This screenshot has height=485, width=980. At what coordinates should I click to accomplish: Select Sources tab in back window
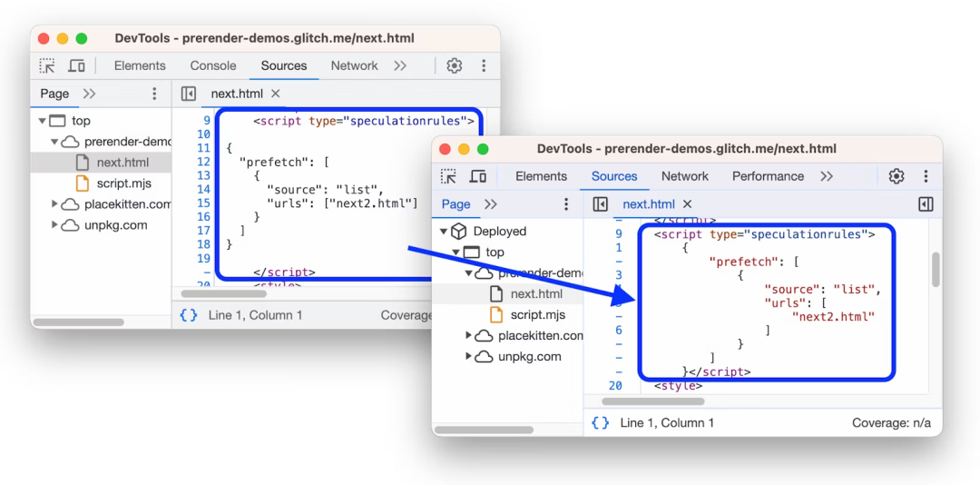284,65
